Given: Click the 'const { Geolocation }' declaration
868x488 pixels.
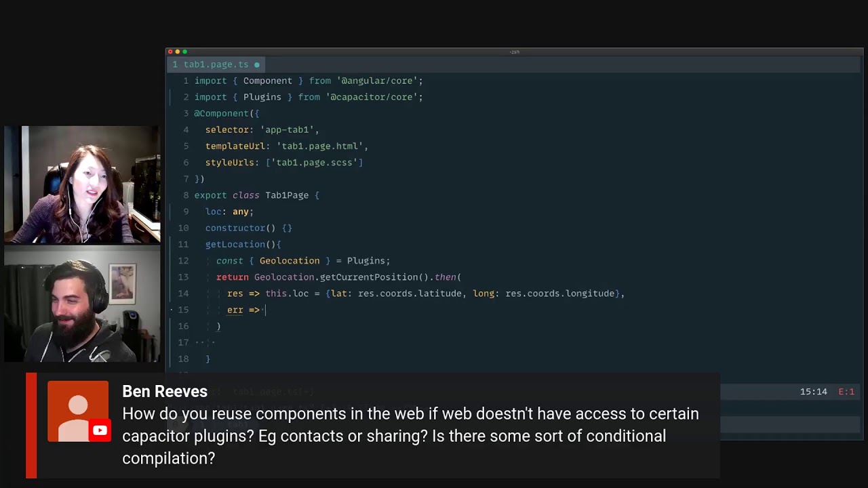Looking at the screenshot, I should click(273, 261).
